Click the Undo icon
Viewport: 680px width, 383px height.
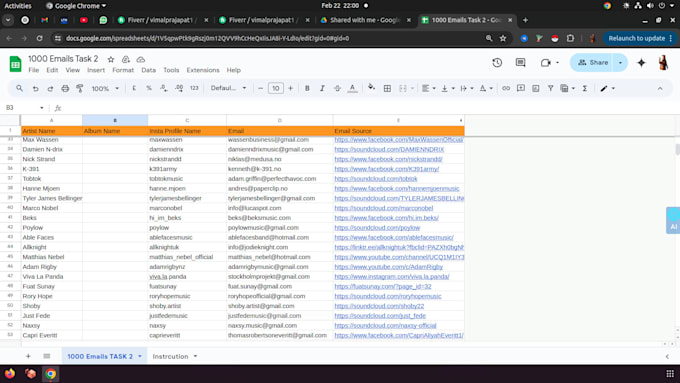coord(36,88)
